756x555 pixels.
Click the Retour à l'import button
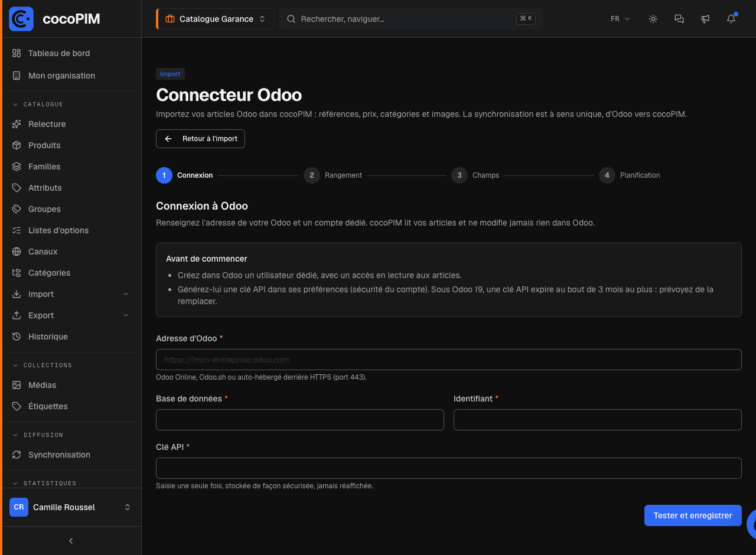click(200, 139)
